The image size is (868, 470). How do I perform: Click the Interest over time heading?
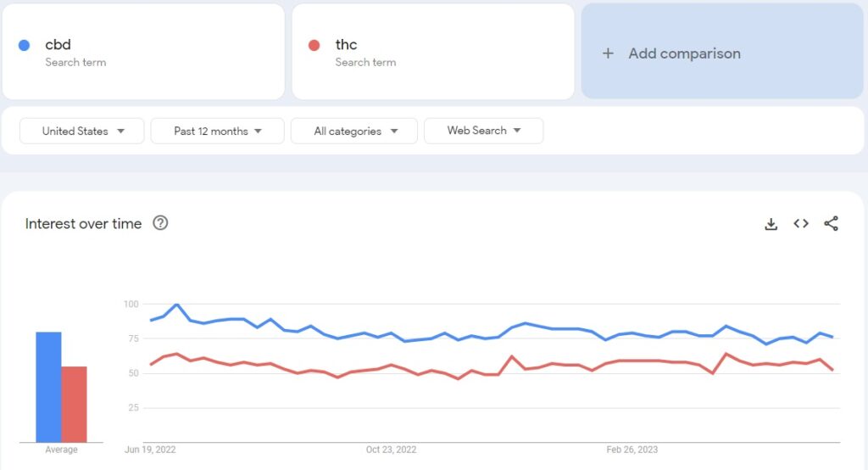(x=83, y=224)
